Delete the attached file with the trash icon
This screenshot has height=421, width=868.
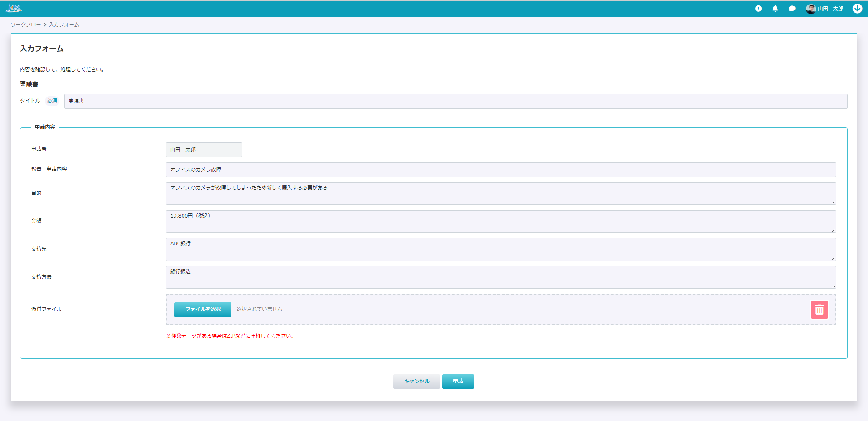tap(819, 310)
